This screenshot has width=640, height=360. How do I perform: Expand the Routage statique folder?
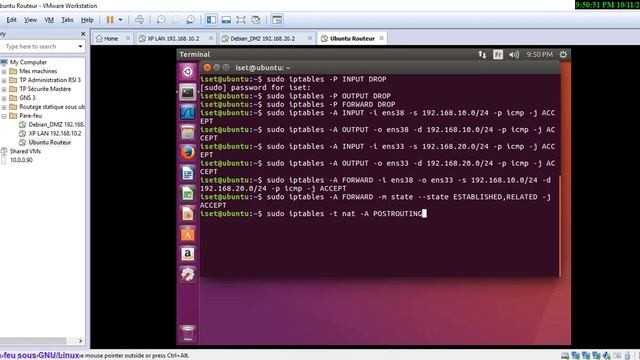pyautogui.click(x=4, y=107)
